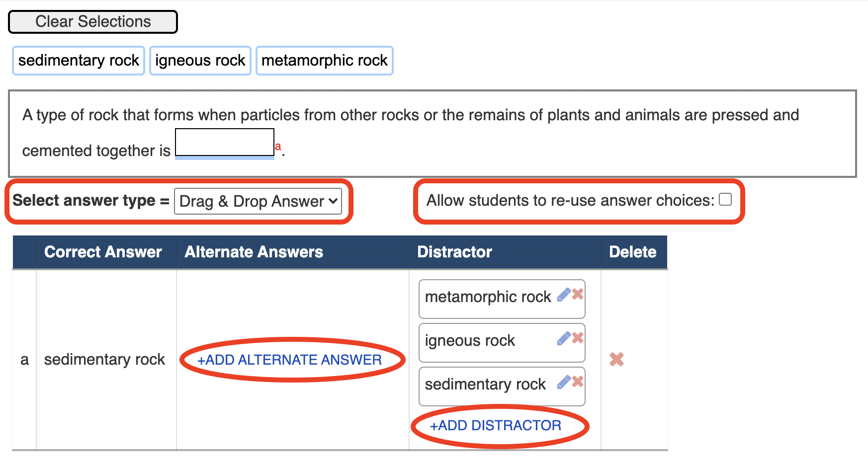Click the Distractor column header
Viewport: 868px width, 466px height.
tap(454, 252)
